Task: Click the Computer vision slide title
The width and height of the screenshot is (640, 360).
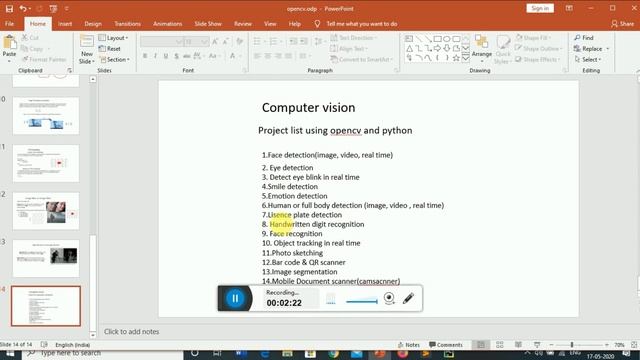Action: 309,108
